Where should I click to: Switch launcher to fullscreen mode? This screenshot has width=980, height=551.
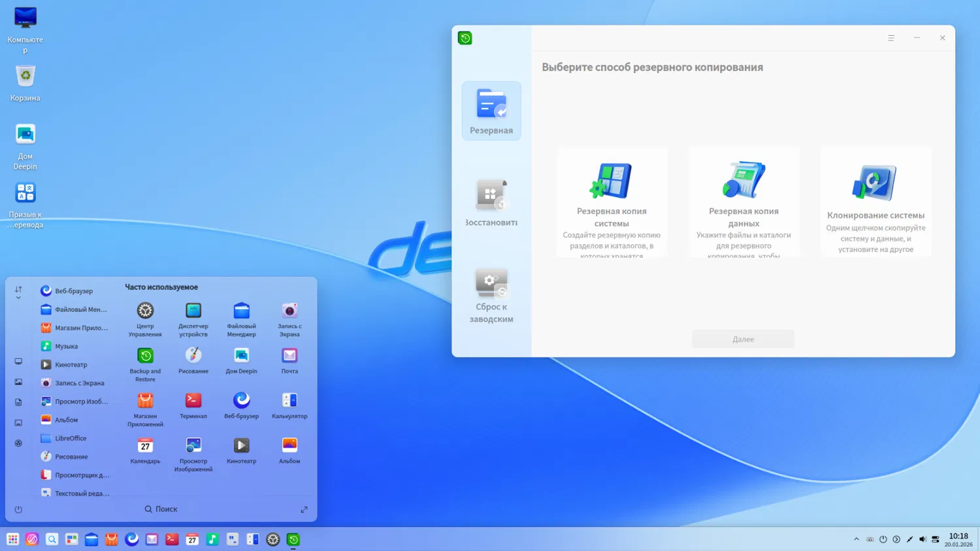[304, 509]
